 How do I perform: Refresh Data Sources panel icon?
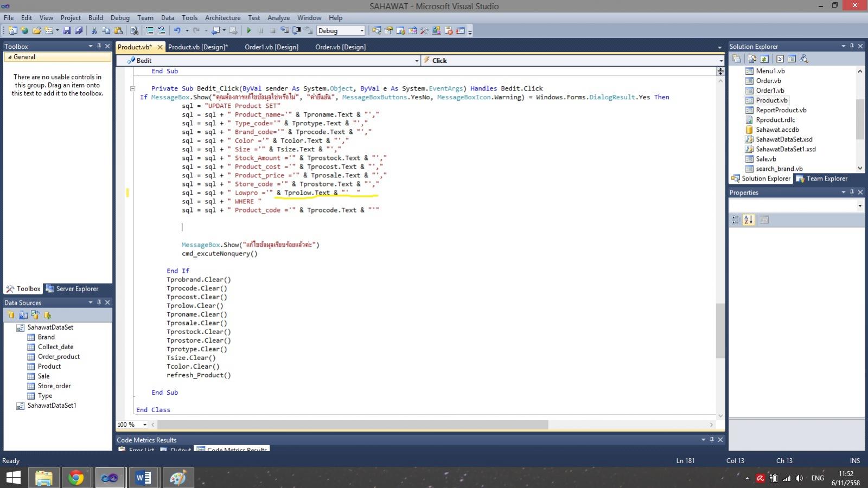(x=47, y=315)
